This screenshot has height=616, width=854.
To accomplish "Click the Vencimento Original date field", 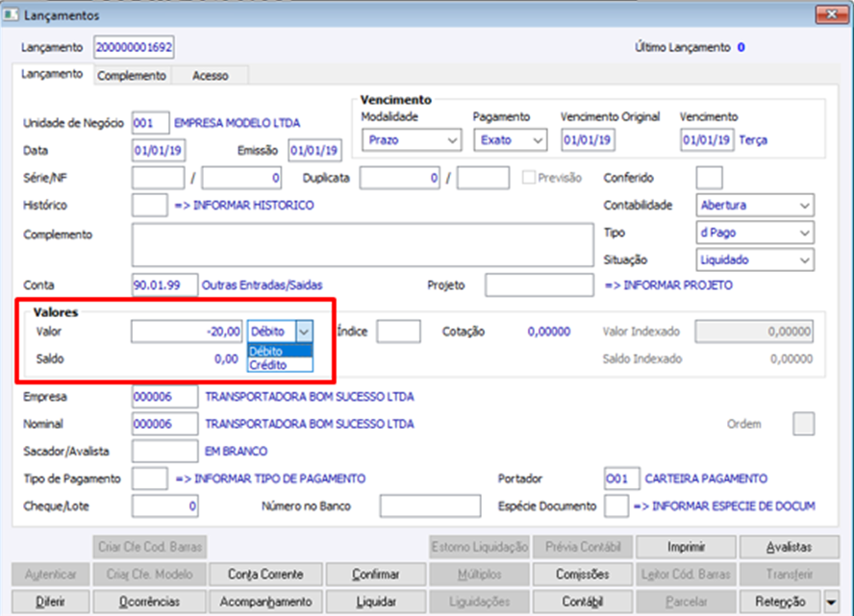I will click(x=589, y=140).
